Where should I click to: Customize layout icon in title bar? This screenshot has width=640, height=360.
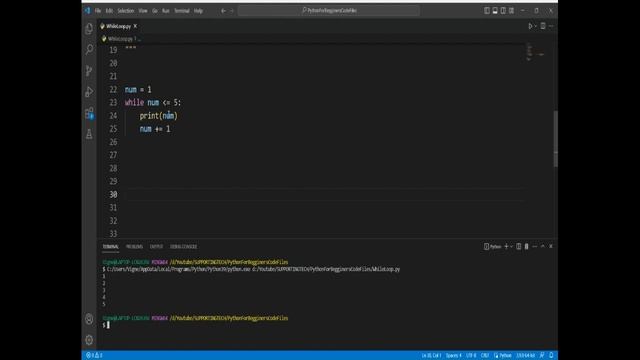pyautogui.click(x=511, y=11)
